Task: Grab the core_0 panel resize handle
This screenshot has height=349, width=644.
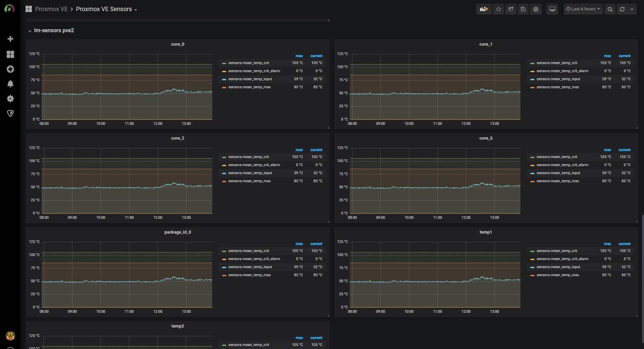Action: pyautogui.click(x=328, y=128)
